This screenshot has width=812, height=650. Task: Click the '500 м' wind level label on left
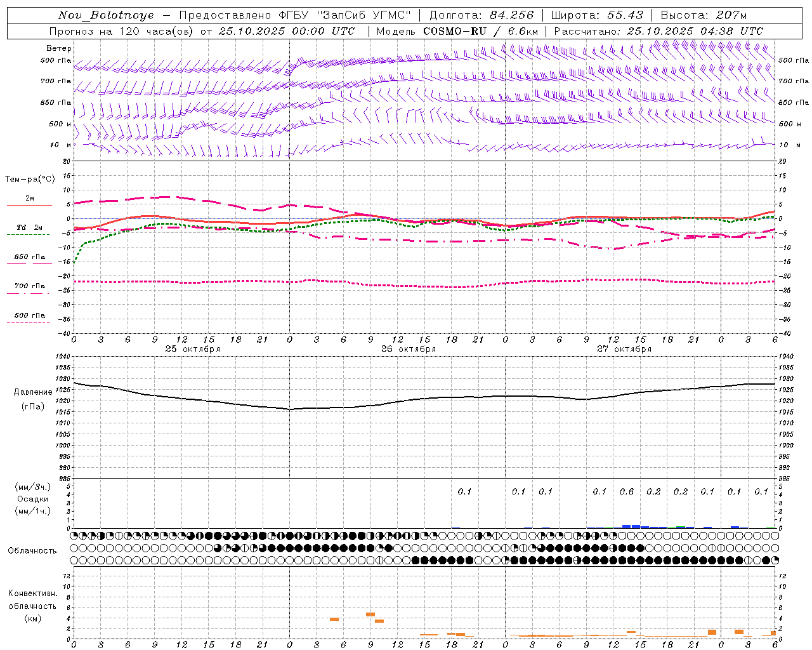pyautogui.click(x=60, y=124)
